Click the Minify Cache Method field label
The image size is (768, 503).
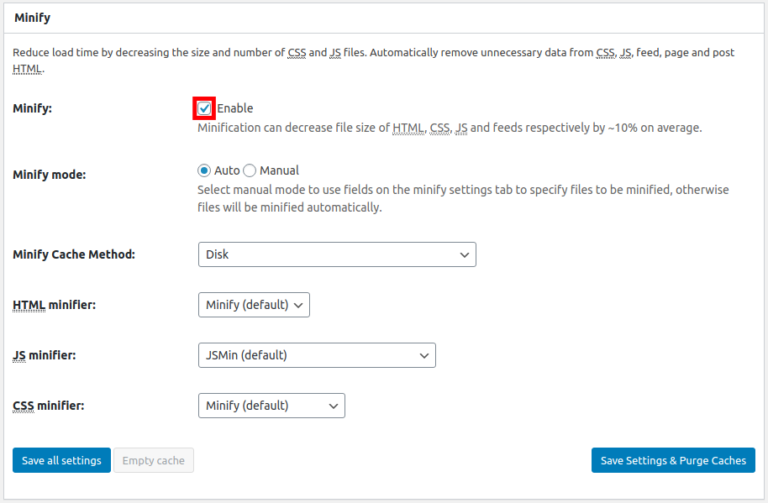tap(74, 254)
